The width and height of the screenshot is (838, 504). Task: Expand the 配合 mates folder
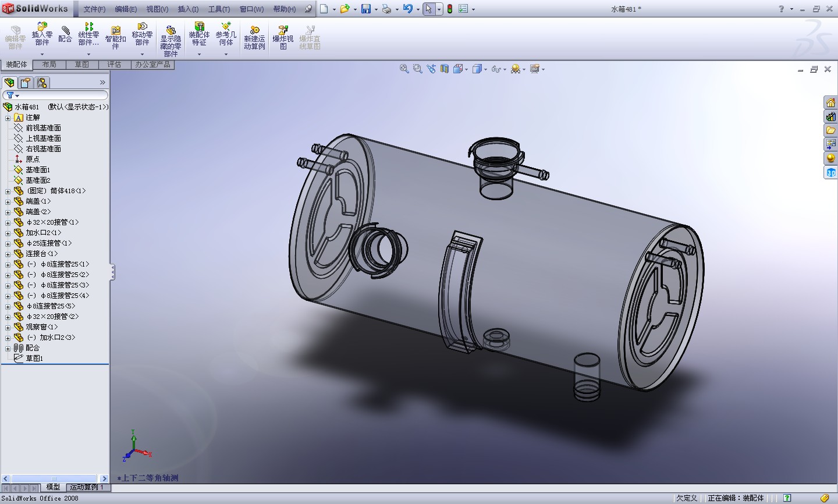[x=8, y=348]
